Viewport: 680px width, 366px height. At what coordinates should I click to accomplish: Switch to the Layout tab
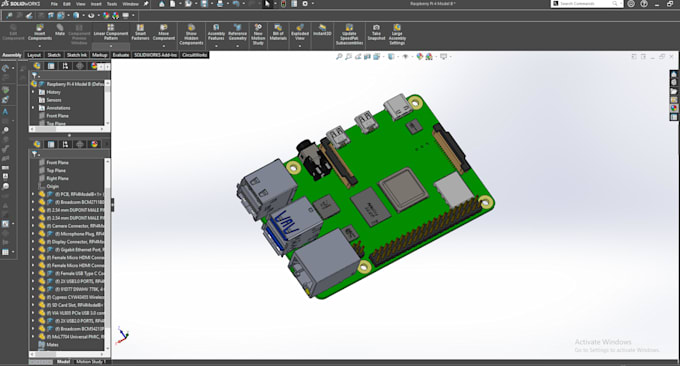(x=34, y=55)
